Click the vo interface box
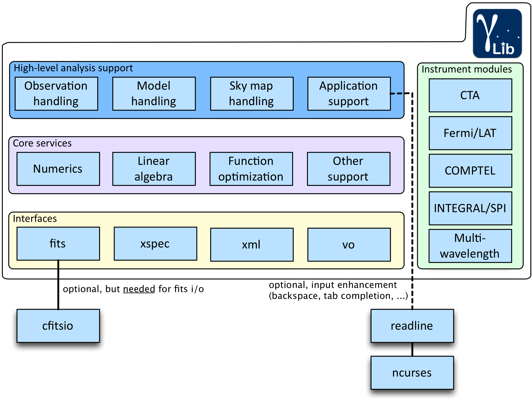Screen dimensions: 532x403 coord(349,244)
